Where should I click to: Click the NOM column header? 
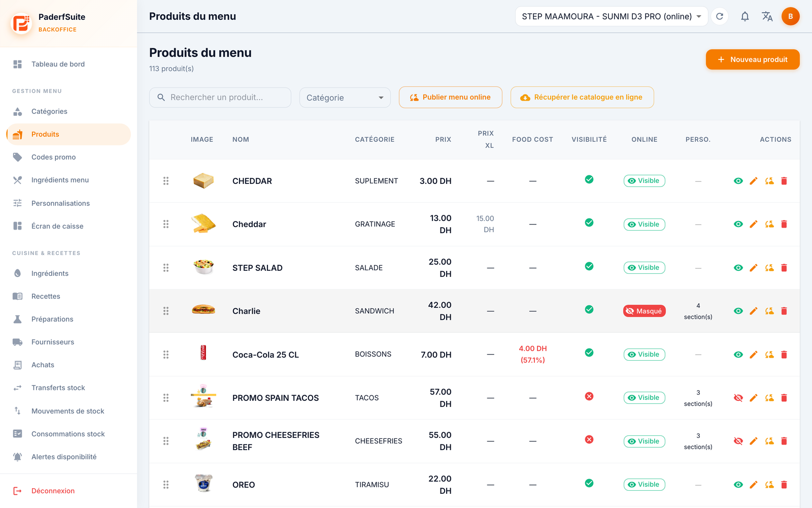241,139
